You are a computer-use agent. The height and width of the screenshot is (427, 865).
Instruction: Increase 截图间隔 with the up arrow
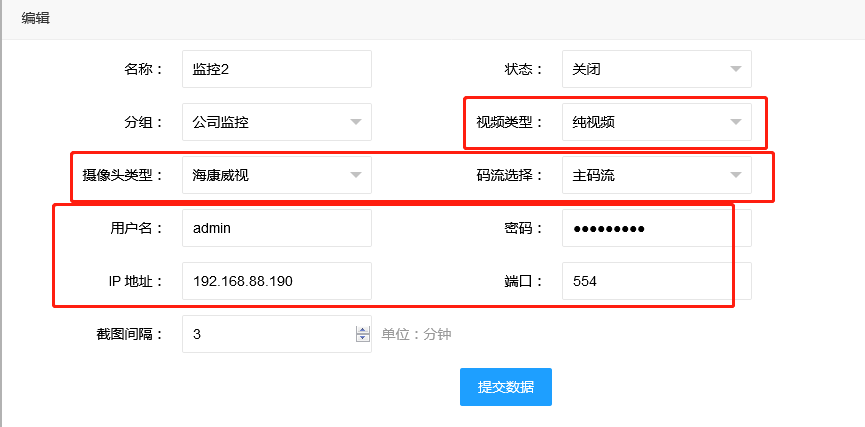(362, 330)
